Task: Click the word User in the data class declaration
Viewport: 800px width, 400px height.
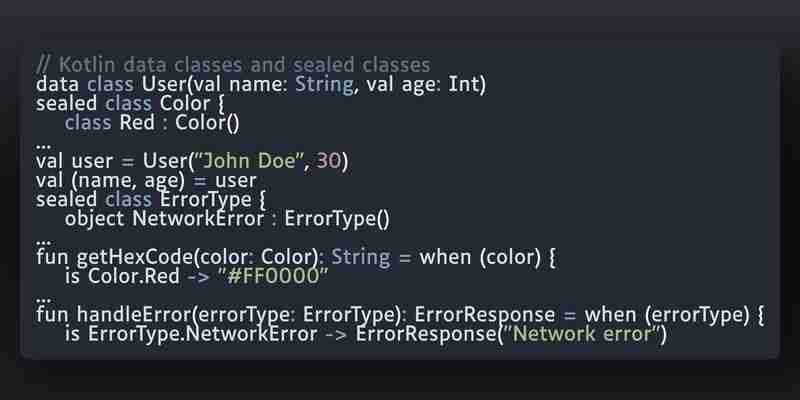Action: click(x=165, y=84)
